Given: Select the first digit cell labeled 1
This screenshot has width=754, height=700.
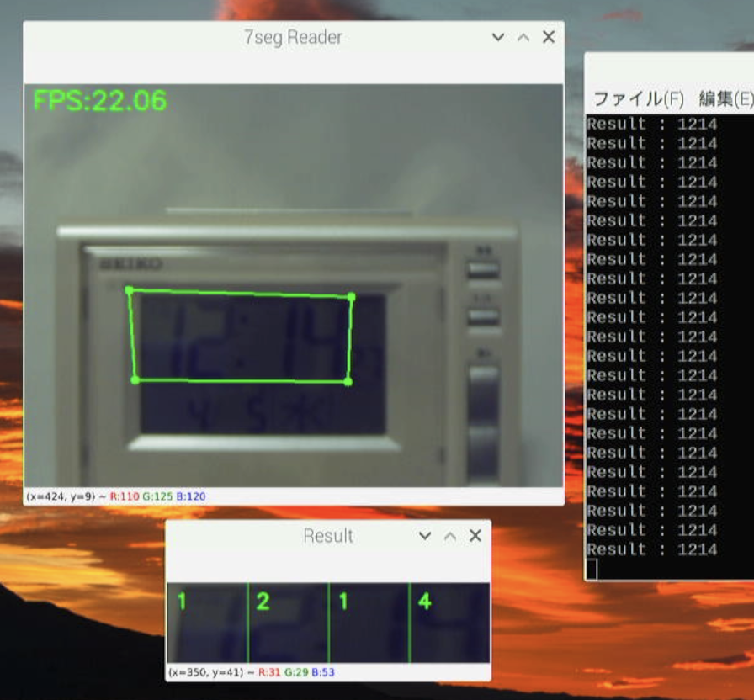Looking at the screenshot, I should coord(207,623).
